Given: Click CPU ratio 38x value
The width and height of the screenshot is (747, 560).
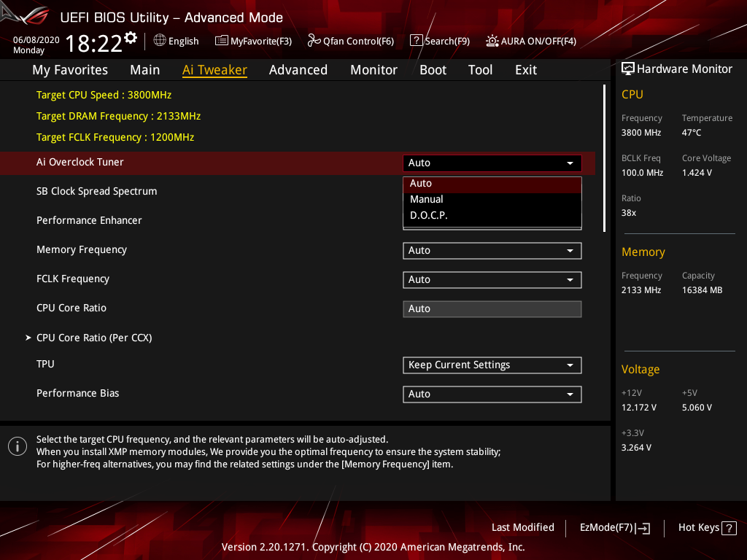Looking at the screenshot, I should tap(629, 213).
